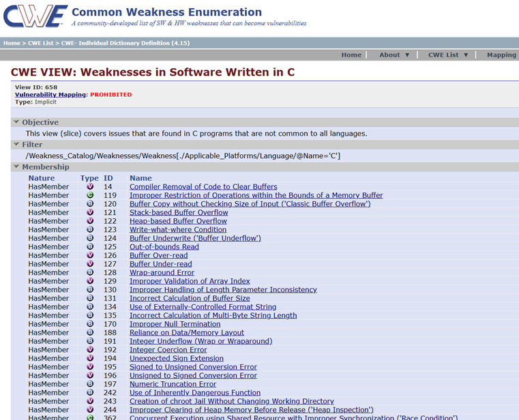The image size is (519, 420).
Task: Open Numeric Truncation Error link
Action: coord(173,384)
